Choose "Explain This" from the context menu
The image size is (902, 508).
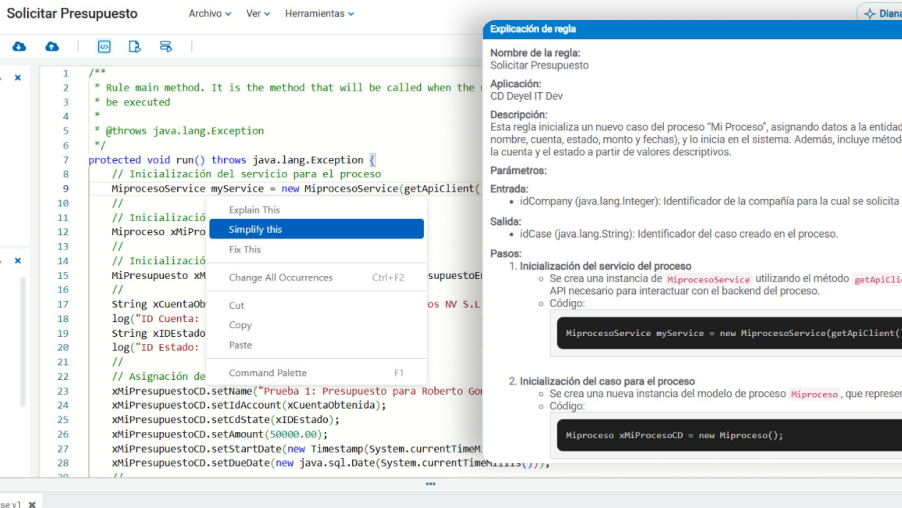coord(254,210)
